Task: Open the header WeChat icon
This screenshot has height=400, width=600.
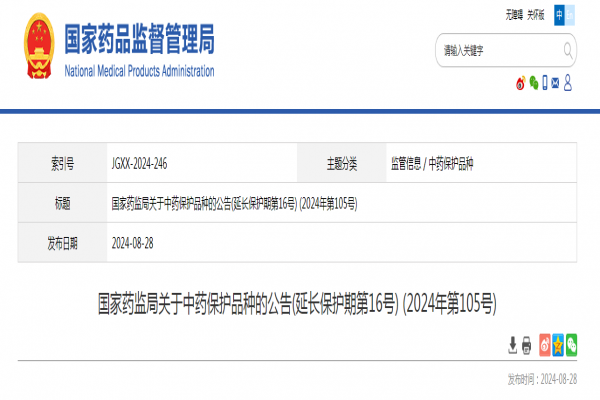Action: click(534, 83)
